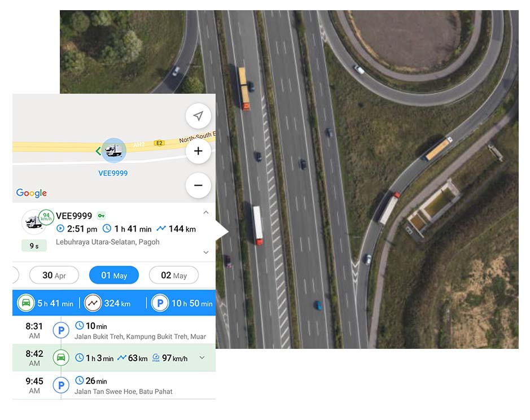Viewport: 530px width, 420px height.
Task: Zoom out with the minus button
Action: [x=199, y=185]
